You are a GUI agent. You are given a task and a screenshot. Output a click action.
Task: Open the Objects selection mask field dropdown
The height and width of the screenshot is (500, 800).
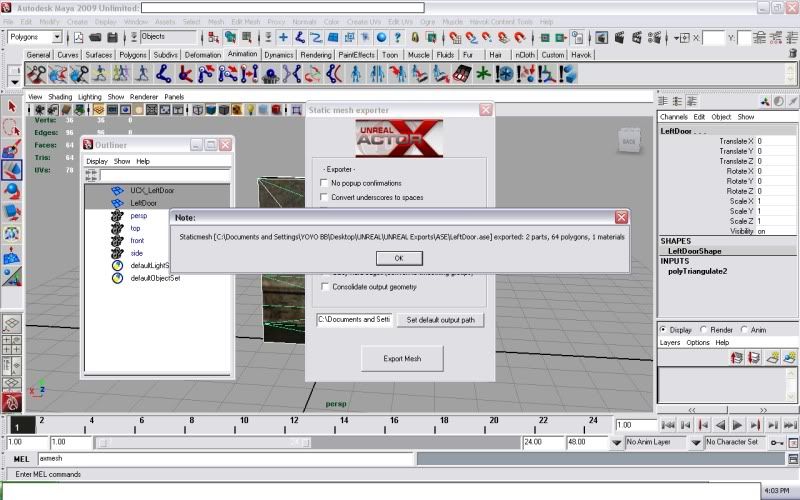coord(168,37)
